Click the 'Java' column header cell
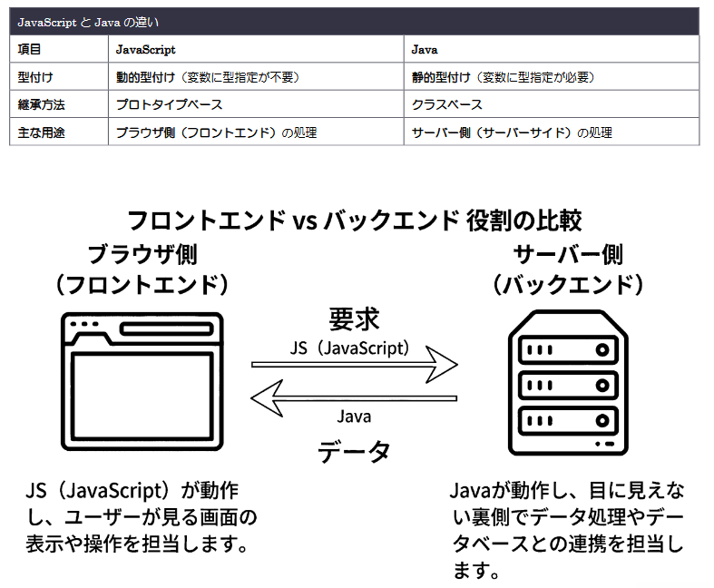 tap(425, 50)
